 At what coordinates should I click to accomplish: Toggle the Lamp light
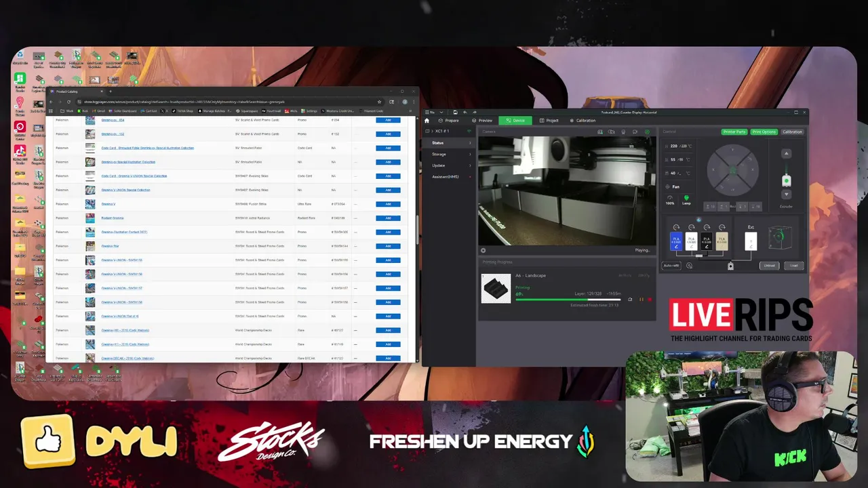[x=686, y=199]
